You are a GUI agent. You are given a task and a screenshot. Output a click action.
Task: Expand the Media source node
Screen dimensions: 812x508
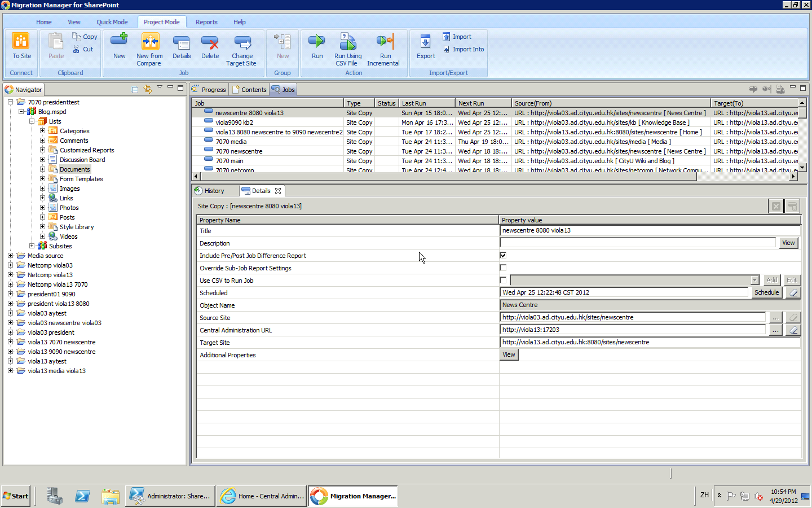[x=10, y=256]
